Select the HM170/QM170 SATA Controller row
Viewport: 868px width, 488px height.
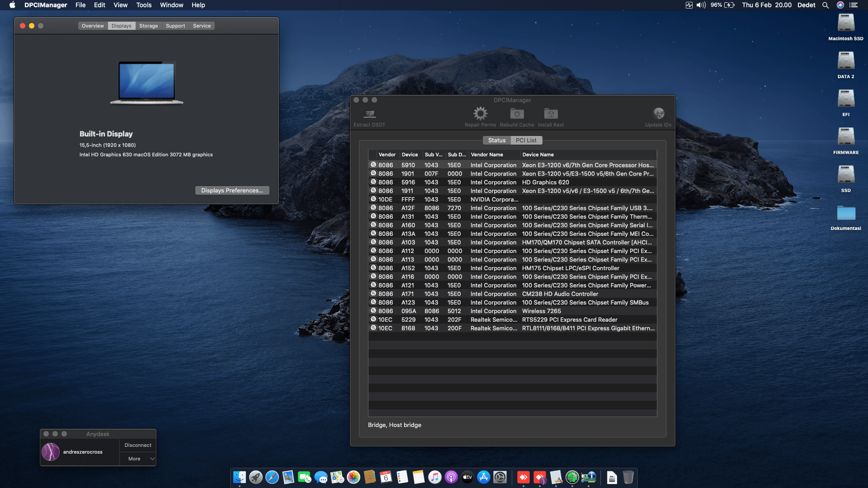tap(513, 242)
